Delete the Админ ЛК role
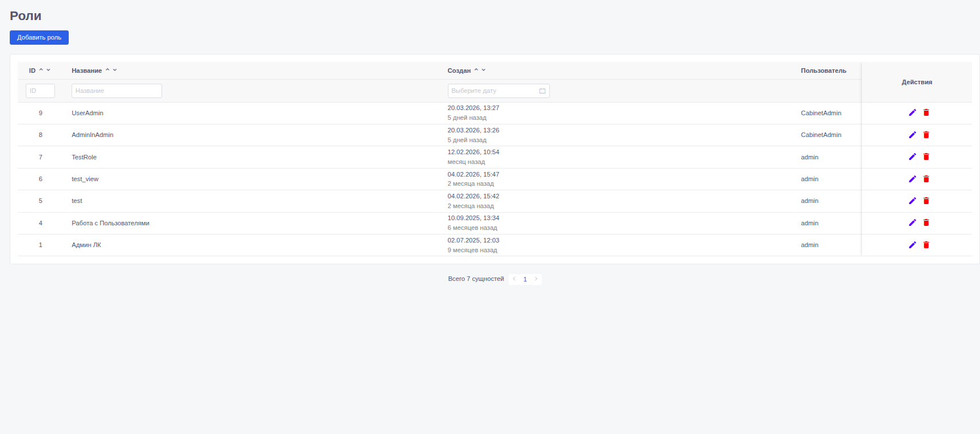 926,245
